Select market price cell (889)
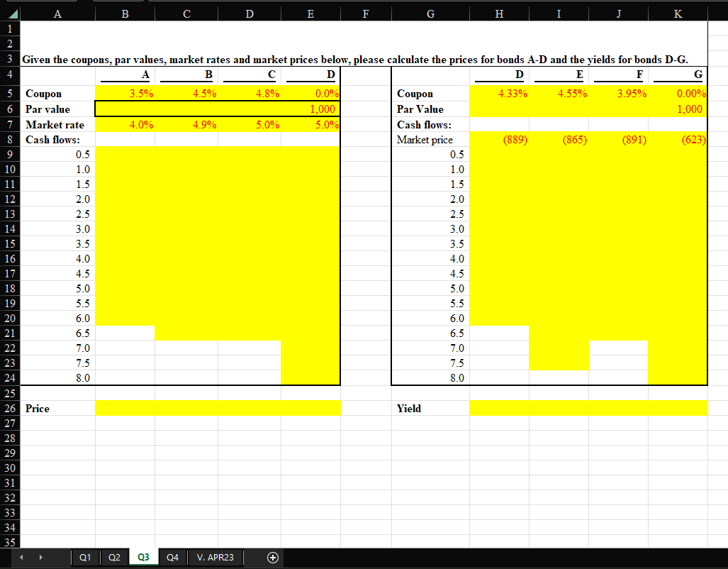Screen dimensions: 728x569 coord(499,140)
